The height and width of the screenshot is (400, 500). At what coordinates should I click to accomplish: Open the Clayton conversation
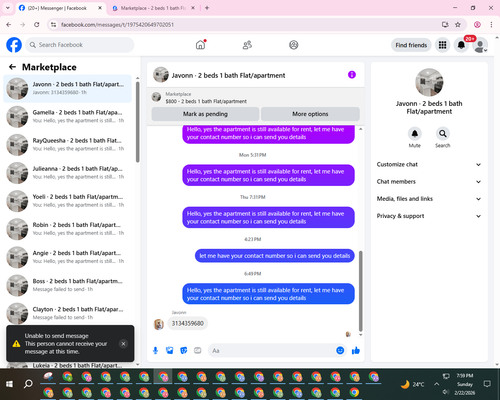68,313
